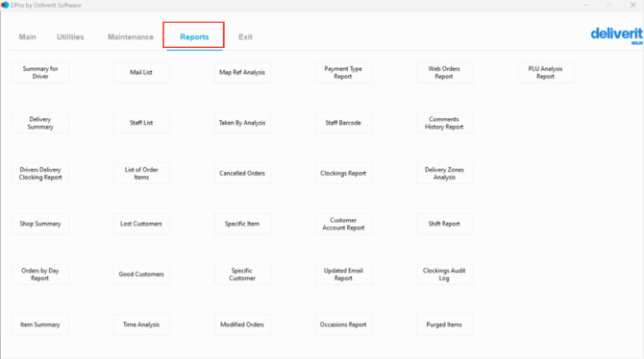Image resolution: width=644 pixels, height=359 pixels.
Task: Open the Mail List report
Action: pos(141,72)
